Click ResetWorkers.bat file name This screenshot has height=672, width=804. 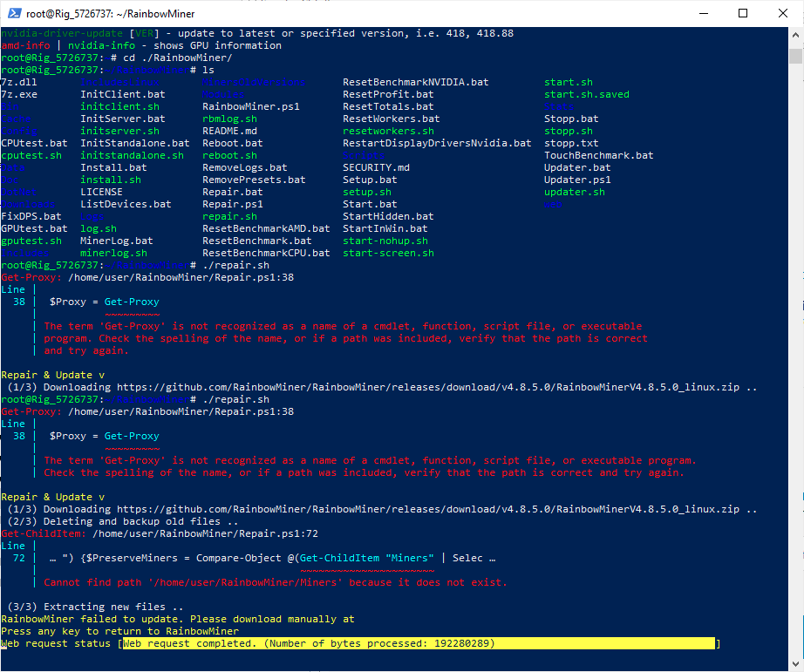point(392,119)
